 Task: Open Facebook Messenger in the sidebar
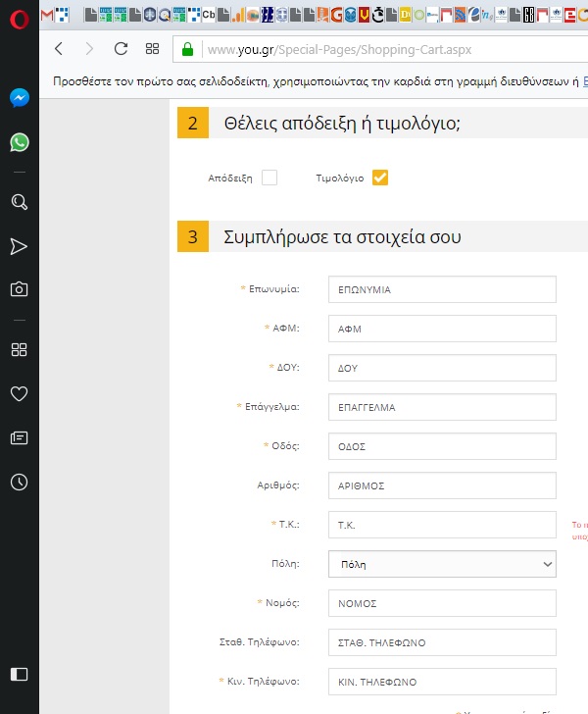pos(19,98)
